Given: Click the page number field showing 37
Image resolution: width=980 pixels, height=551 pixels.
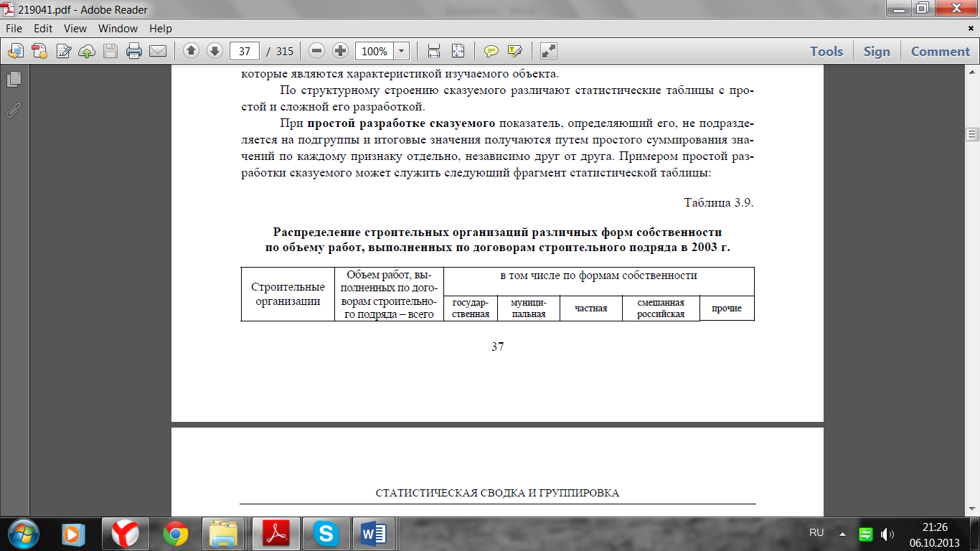Looking at the screenshot, I should pos(245,51).
